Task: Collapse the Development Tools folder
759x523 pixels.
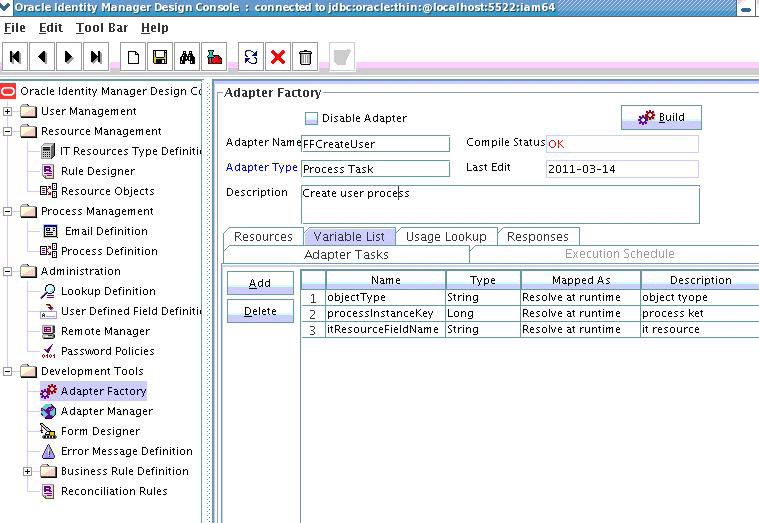Action: [x=7, y=371]
